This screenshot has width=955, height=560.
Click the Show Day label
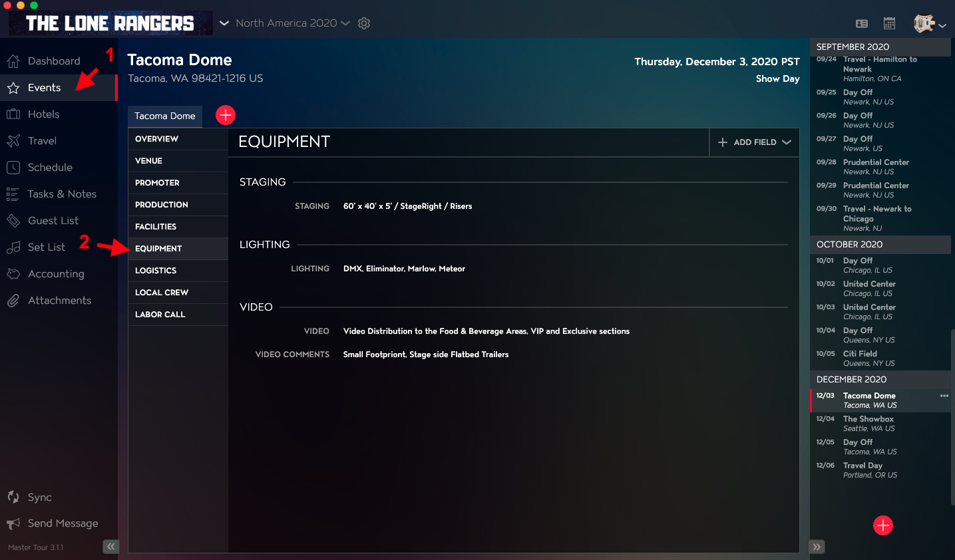tap(777, 78)
